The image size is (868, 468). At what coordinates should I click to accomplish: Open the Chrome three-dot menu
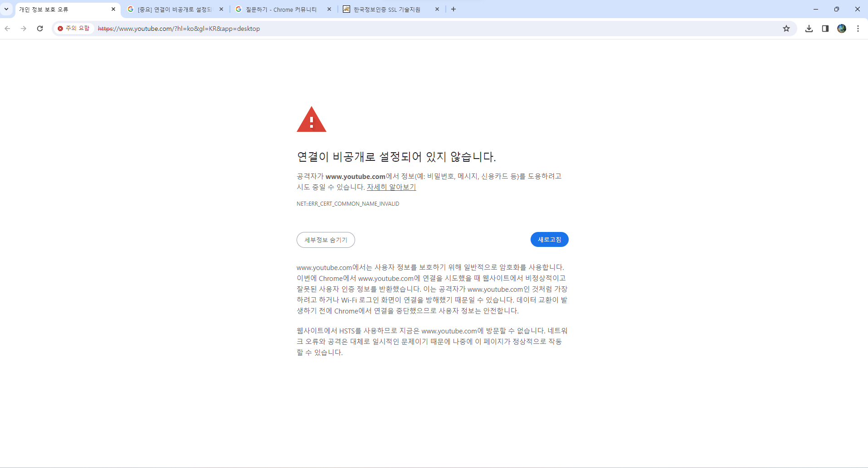click(x=858, y=29)
